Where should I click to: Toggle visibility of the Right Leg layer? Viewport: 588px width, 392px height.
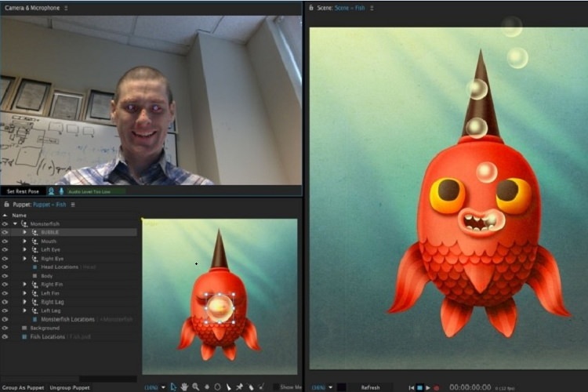coord(5,302)
